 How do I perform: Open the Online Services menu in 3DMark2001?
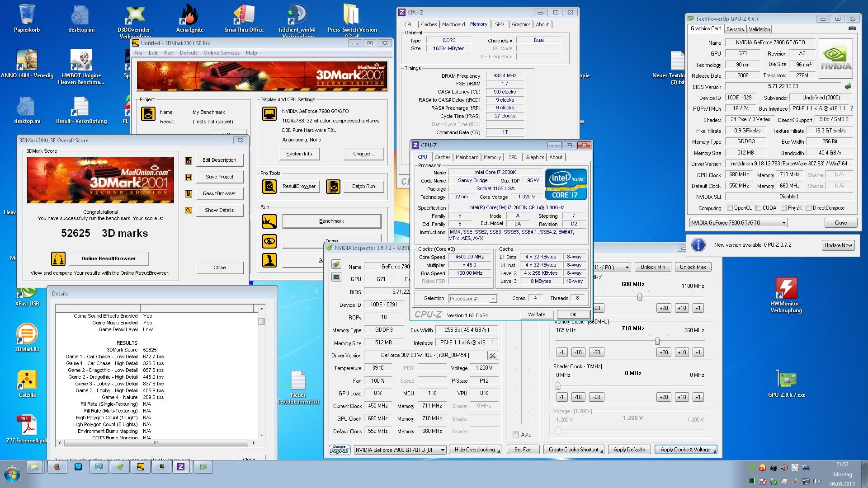pos(221,53)
